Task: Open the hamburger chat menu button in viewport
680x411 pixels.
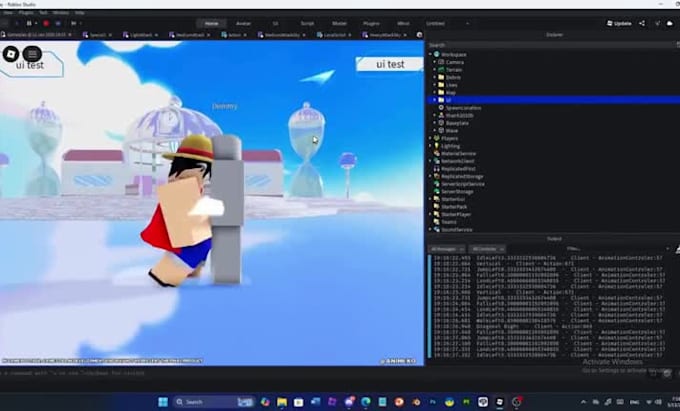Action: point(32,54)
